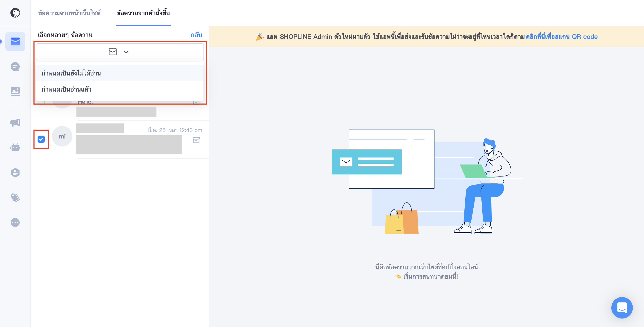
Task: Open the customer badge sidebar icon
Action: coord(15,173)
